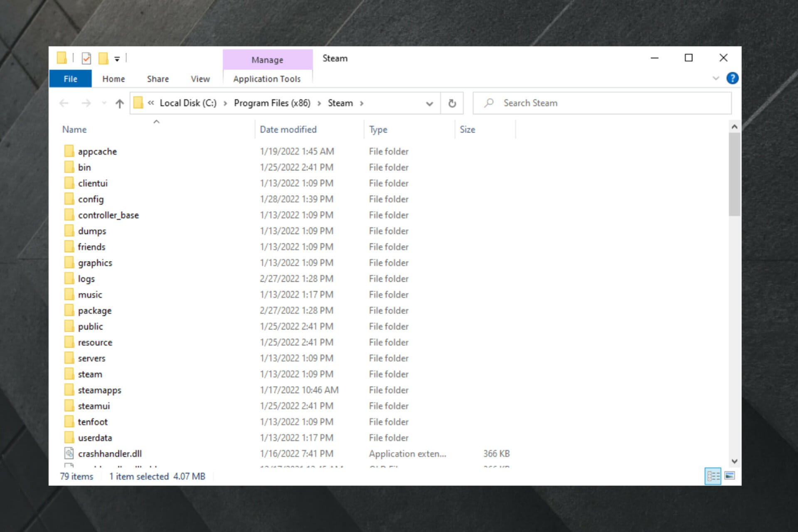Viewport: 798px width, 532px height.
Task: Open the controller_base folder
Action: [x=108, y=215]
